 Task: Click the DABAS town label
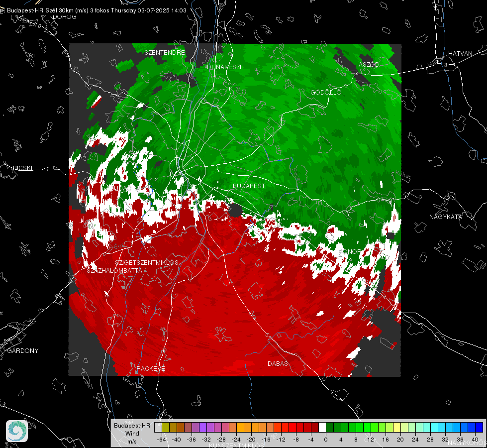coord(278,363)
